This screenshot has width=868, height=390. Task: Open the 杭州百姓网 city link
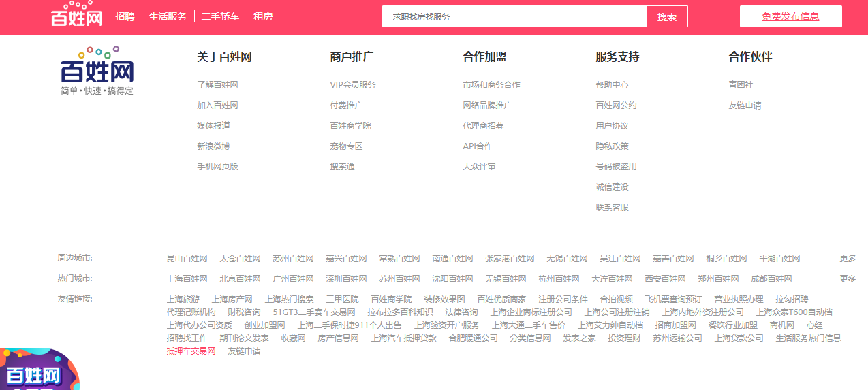pos(559,279)
